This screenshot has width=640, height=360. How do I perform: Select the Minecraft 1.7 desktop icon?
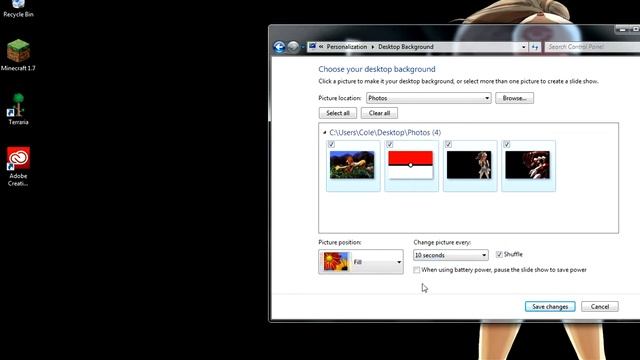click(x=18, y=55)
